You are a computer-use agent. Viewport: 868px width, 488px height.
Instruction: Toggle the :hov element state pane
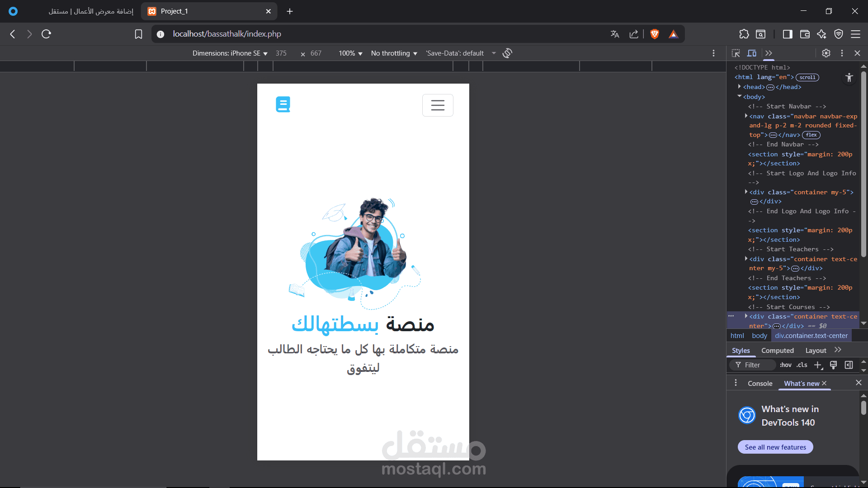point(786,365)
